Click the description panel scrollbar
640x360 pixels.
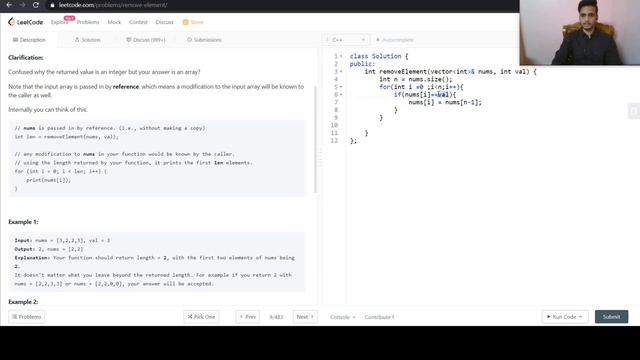tap(315, 140)
